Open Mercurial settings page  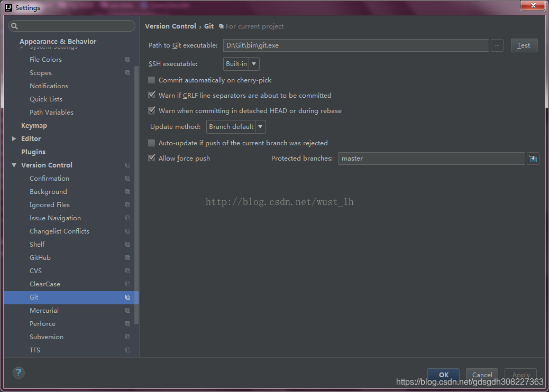tap(44, 311)
